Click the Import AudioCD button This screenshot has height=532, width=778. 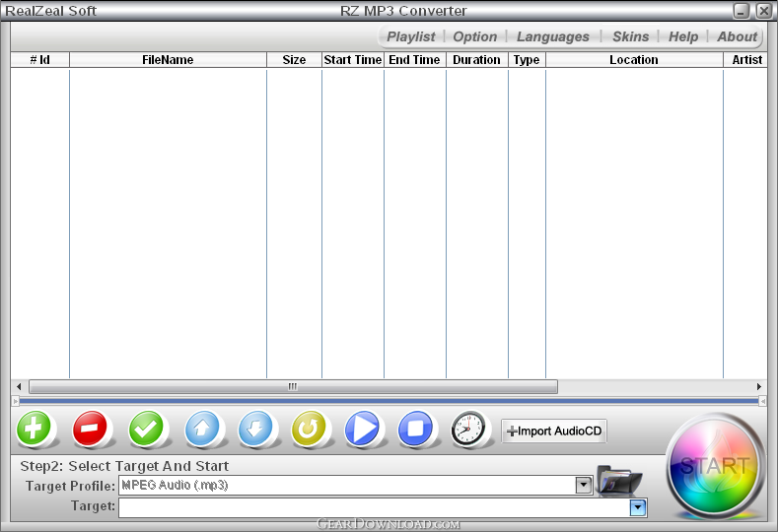pyautogui.click(x=554, y=431)
